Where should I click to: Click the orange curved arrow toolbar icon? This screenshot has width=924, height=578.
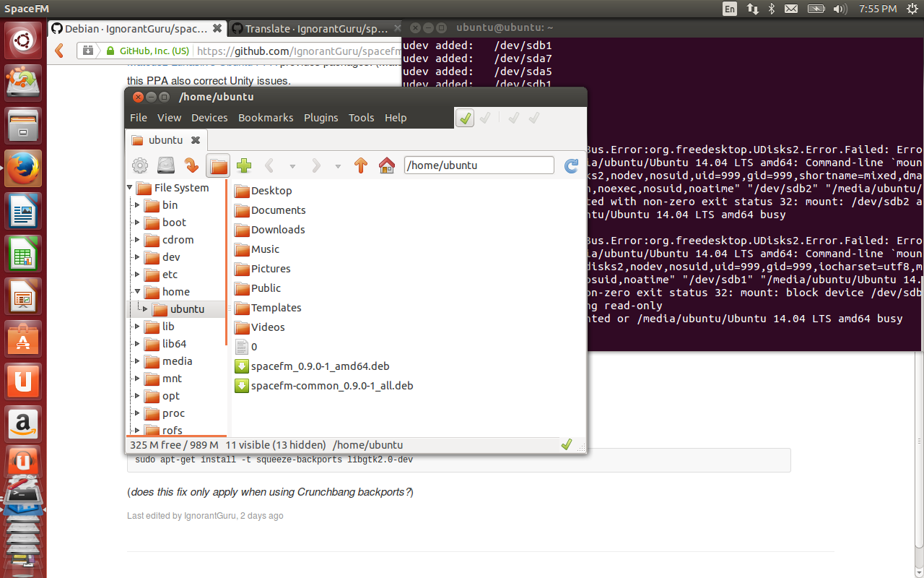coord(191,165)
